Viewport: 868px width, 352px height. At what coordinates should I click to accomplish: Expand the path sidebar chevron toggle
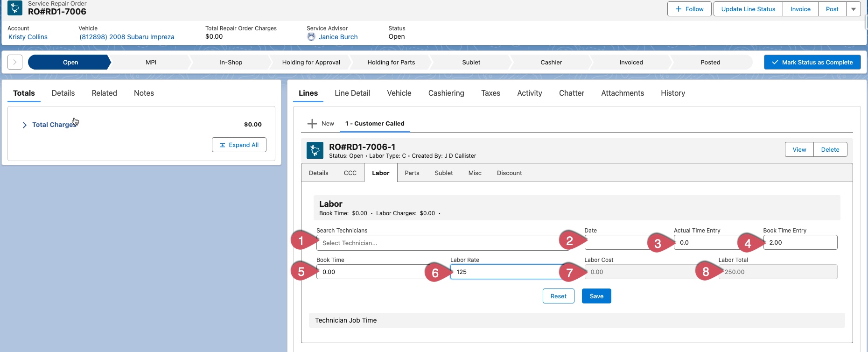15,62
